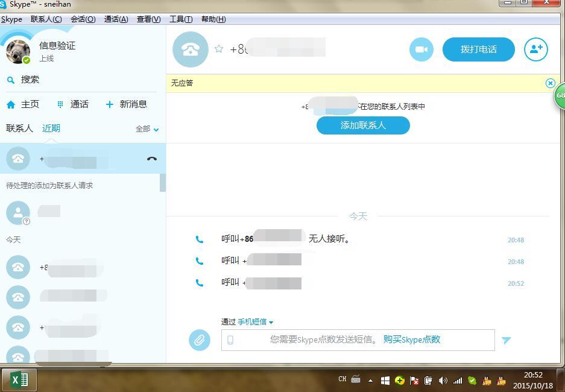Show hidden system tray icons arrow
565x392 pixels.
click(370, 381)
